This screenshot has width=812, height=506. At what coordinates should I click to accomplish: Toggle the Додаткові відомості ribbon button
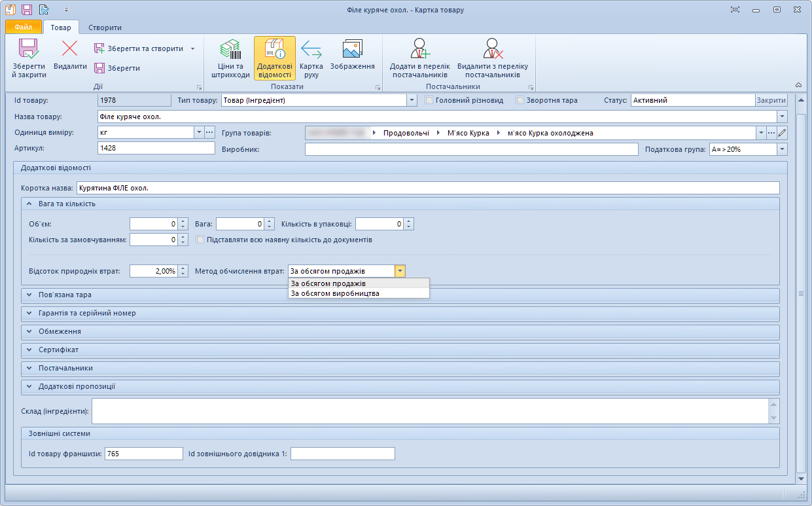pos(274,58)
